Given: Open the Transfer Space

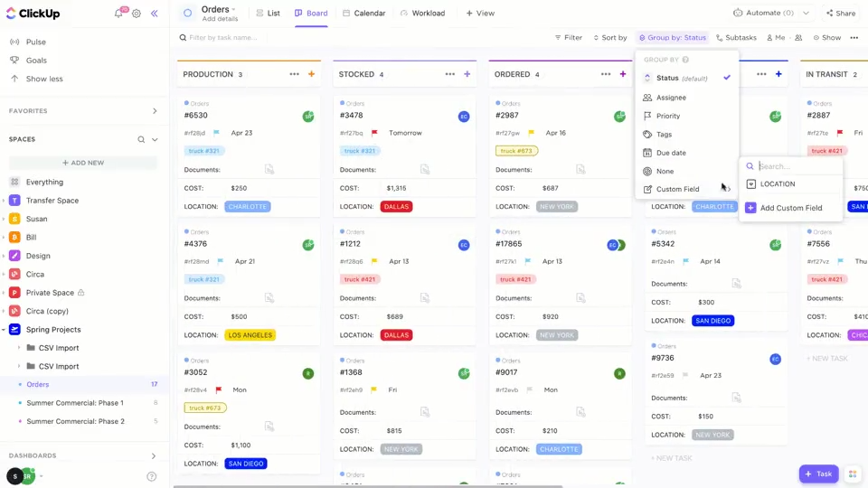Looking at the screenshot, I should 52,201.
